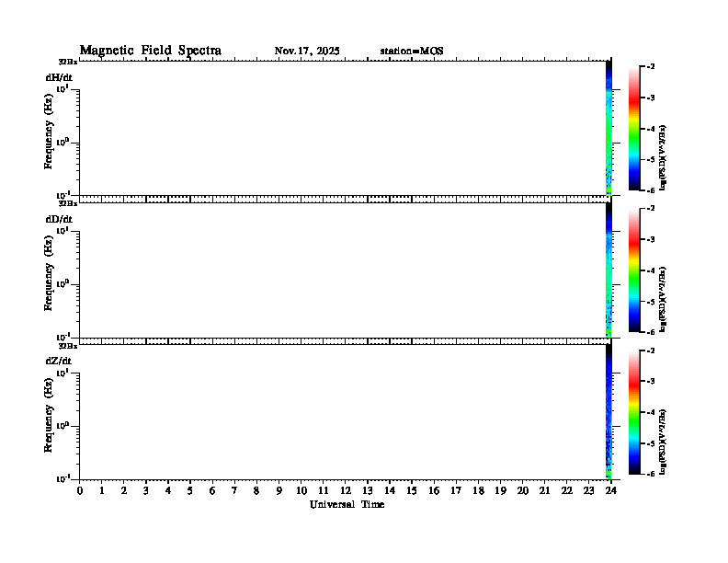This screenshot has height=563, width=728.
Task: Click the "-4" value on dH/dt color bar
Action: (x=651, y=129)
